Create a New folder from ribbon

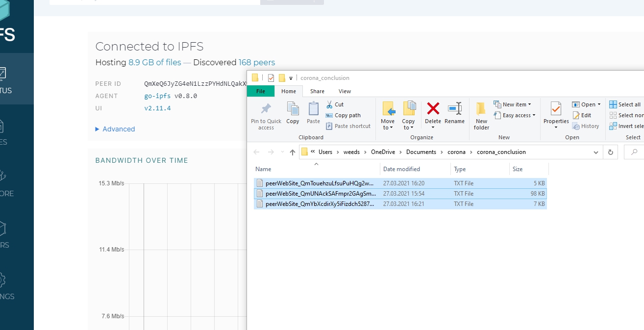point(481,116)
